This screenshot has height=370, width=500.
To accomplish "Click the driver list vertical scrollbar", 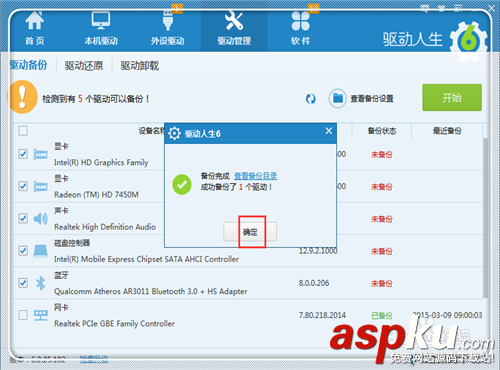I will 485,218.
